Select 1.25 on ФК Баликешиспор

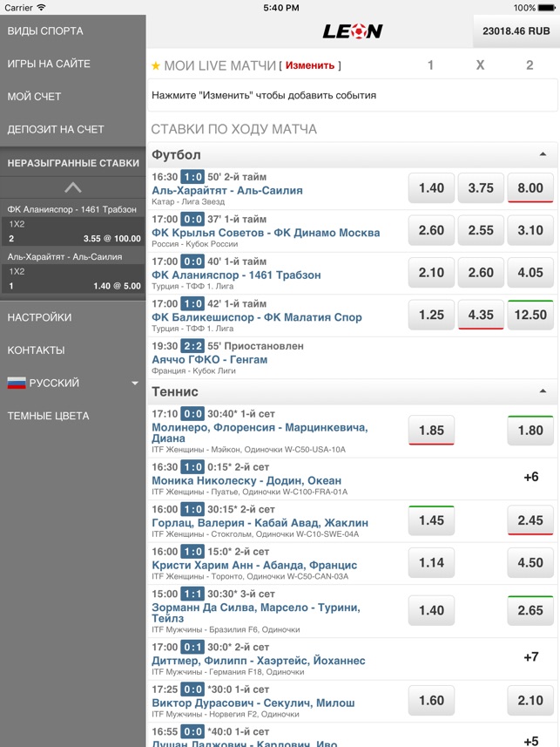point(431,315)
